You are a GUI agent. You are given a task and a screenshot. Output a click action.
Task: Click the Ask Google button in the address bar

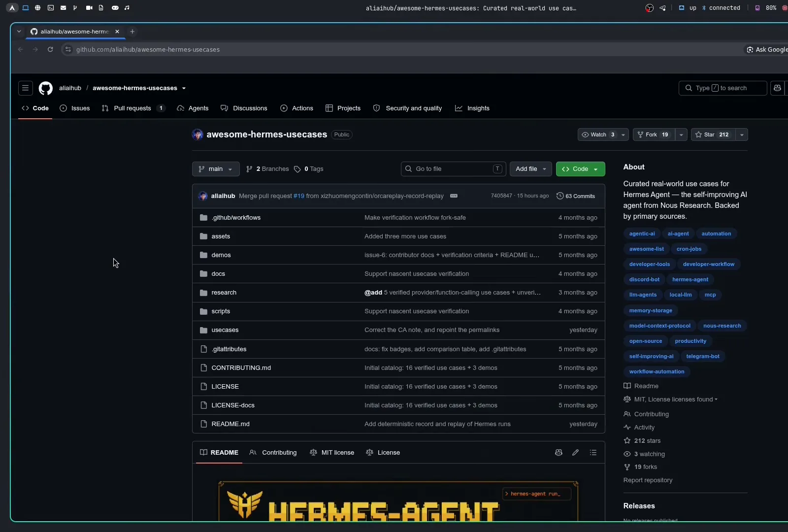[x=767, y=49]
